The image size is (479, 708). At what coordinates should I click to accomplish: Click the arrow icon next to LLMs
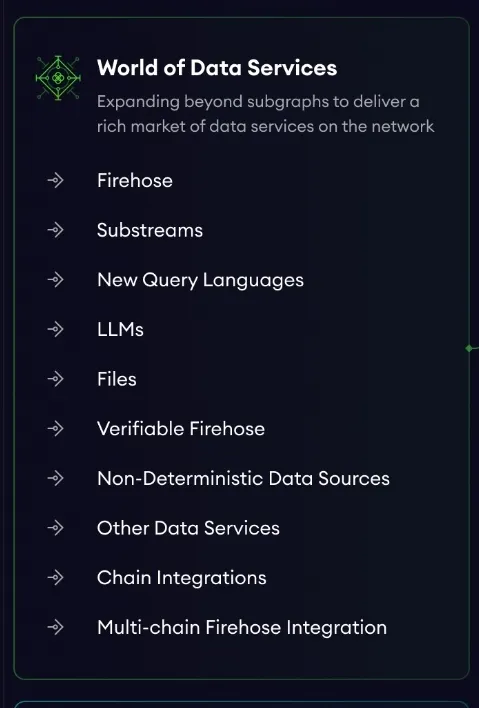56,329
